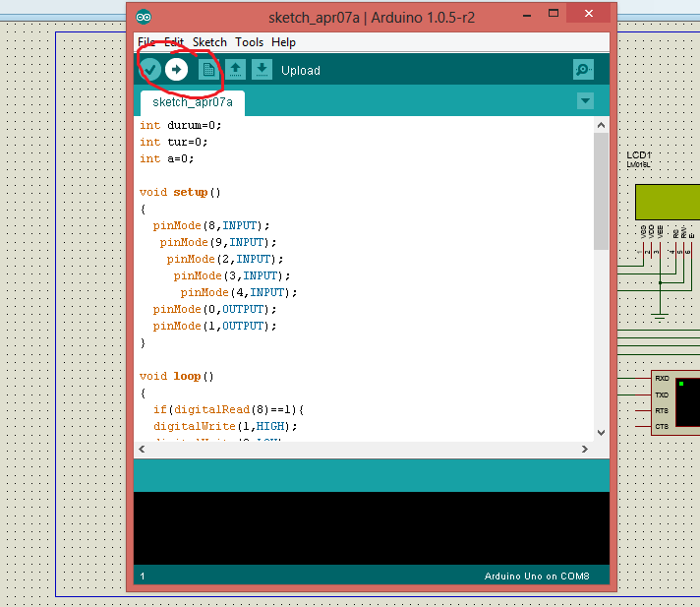Click the black console output area
The image size is (700, 607).
(x=372, y=528)
